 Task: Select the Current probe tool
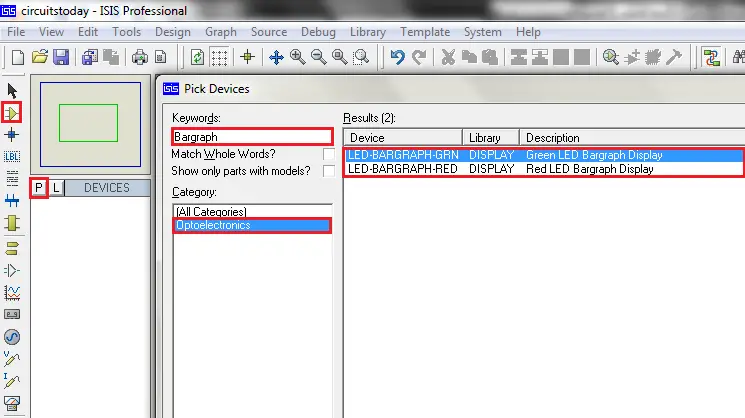(12, 380)
